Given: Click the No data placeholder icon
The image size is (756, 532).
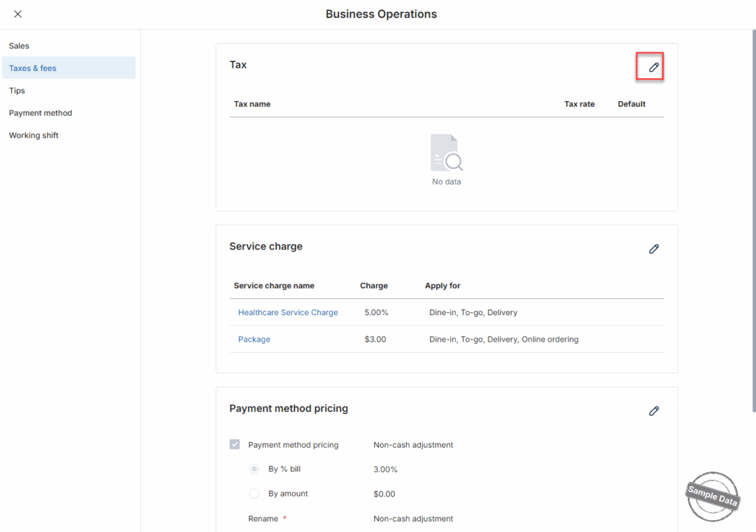Looking at the screenshot, I should point(447,153).
